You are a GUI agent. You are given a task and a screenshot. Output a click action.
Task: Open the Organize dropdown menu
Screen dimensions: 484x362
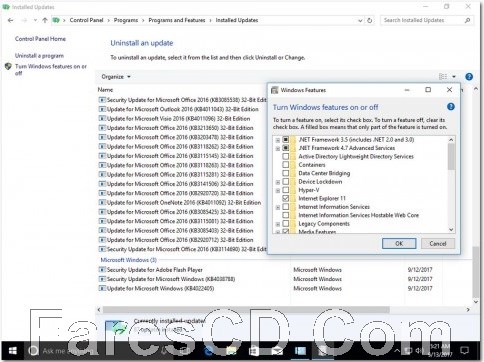(116, 77)
